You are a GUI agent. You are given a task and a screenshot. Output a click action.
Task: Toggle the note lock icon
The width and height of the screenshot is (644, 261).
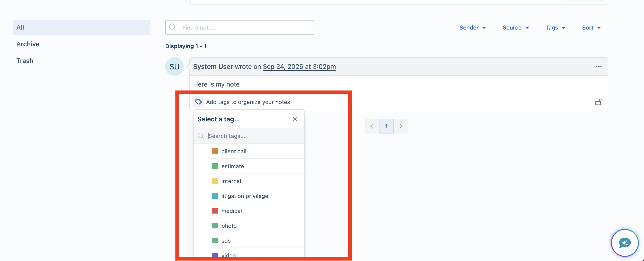pyautogui.click(x=598, y=102)
